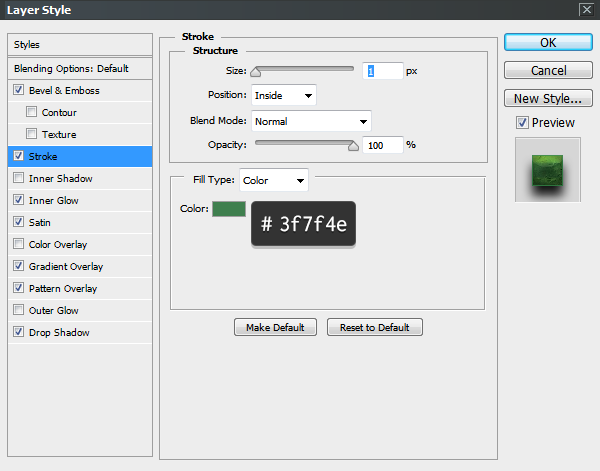Screen dimensions: 600x471
Task: Select the Contour entry label
Action: pyautogui.click(x=59, y=112)
